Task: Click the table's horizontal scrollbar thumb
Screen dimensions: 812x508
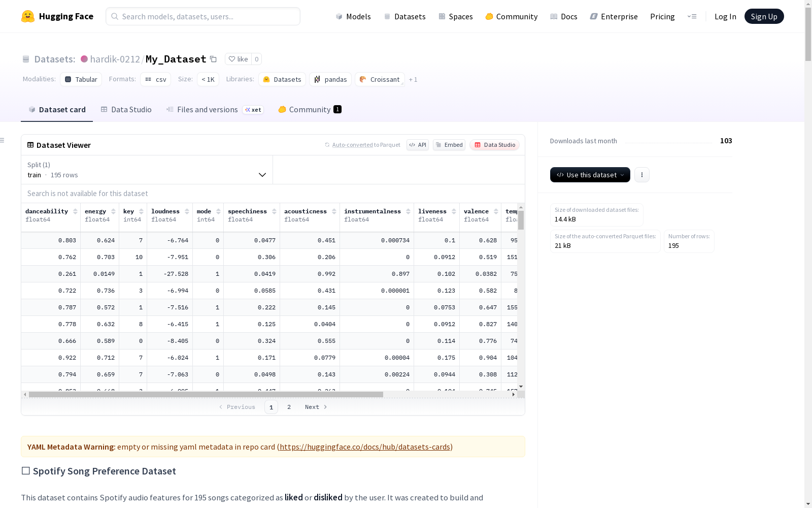Action: coord(206,394)
